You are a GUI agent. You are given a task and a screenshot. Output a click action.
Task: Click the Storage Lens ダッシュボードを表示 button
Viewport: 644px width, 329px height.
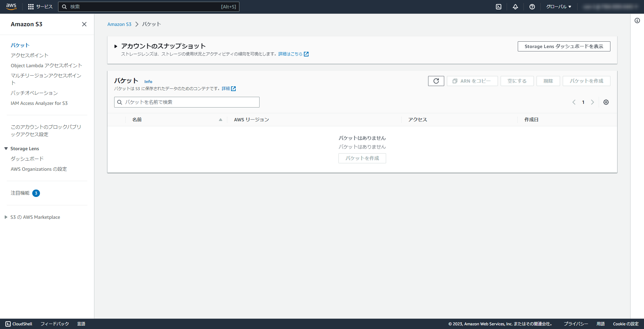tap(564, 46)
